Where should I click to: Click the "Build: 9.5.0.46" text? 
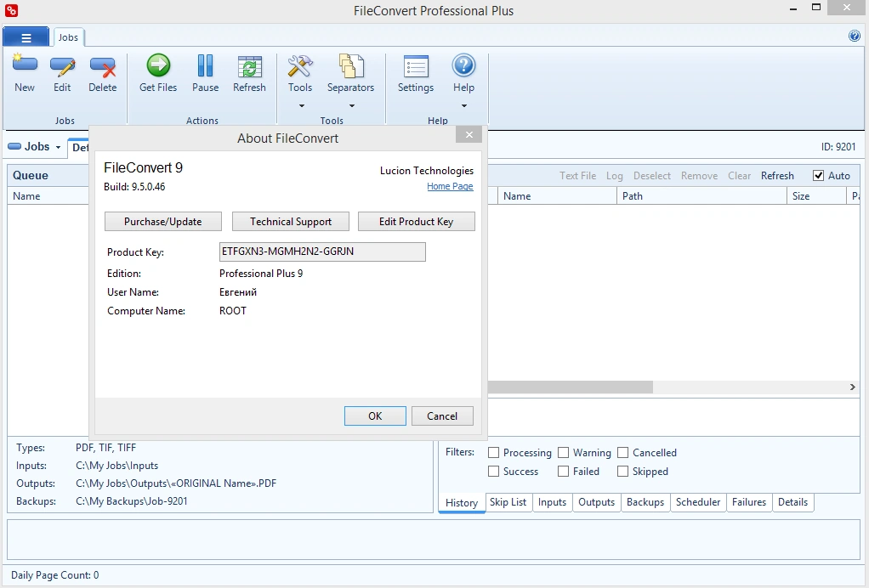click(134, 187)
